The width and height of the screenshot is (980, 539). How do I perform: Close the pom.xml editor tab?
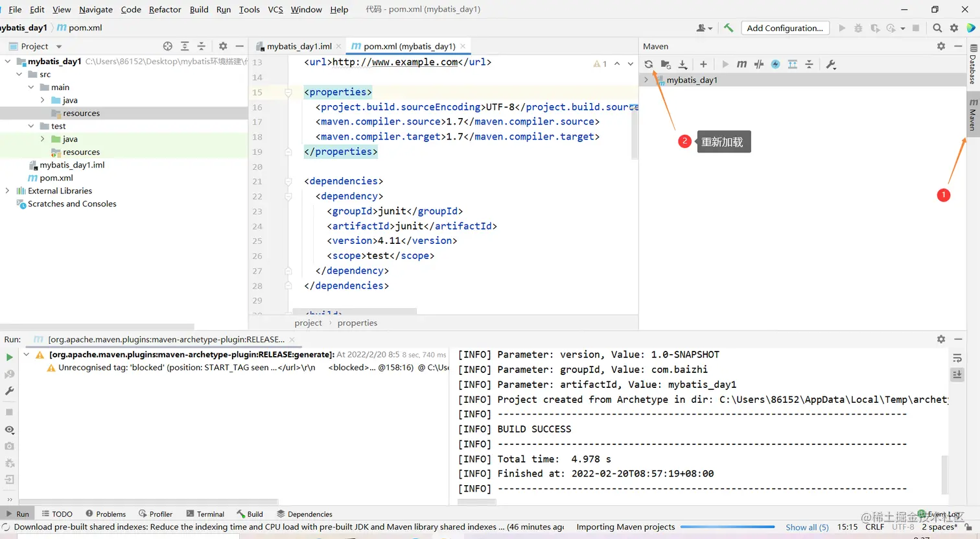(463, 46)
